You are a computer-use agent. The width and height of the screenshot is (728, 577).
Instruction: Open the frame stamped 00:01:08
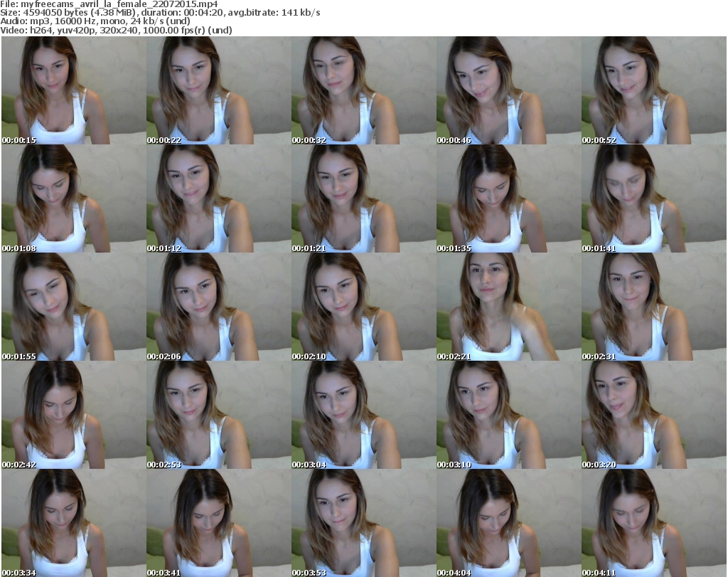pyautogui.click(x=73, y=198)
